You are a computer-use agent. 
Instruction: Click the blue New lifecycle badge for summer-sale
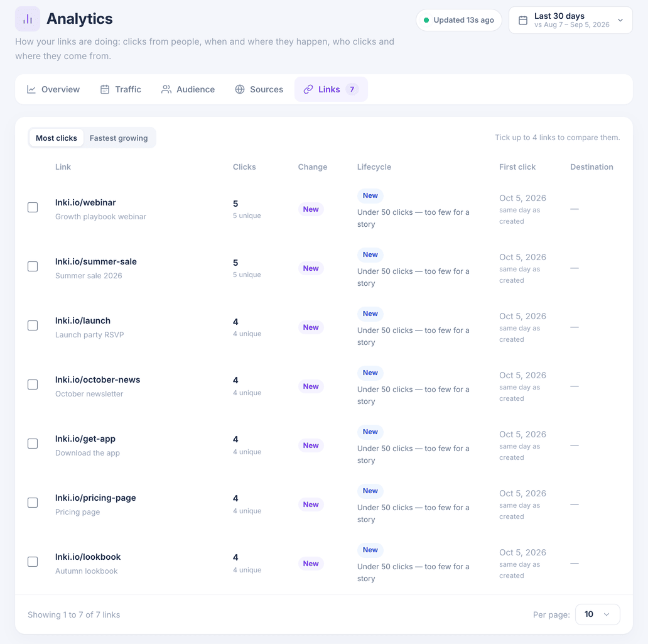click(370, 255)
